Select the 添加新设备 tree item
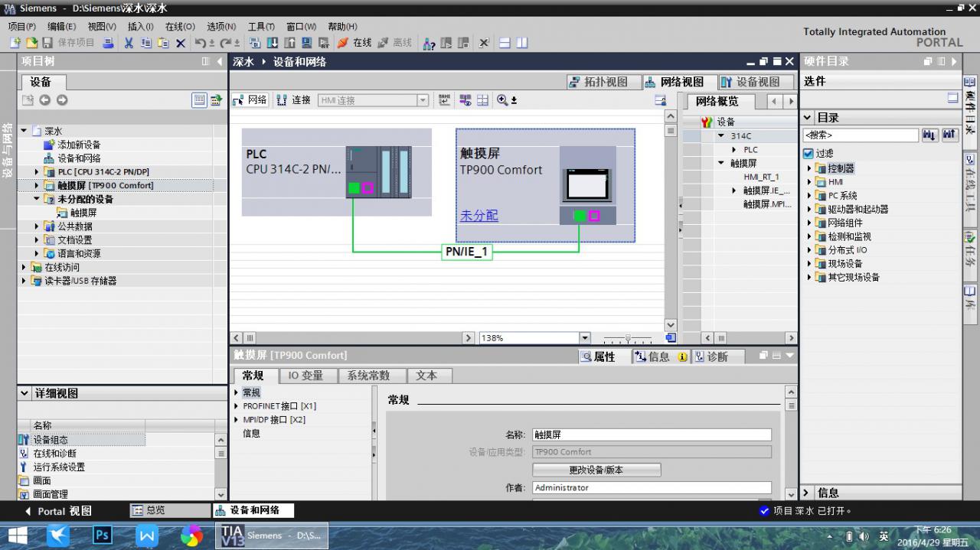The image size is (980, 550). (x=79, y=145)
